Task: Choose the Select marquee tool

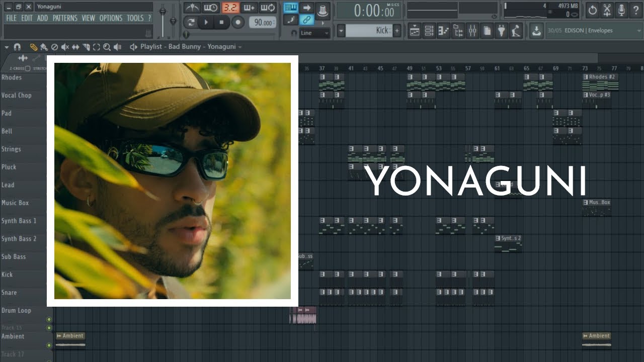Action: pos(96,47)
